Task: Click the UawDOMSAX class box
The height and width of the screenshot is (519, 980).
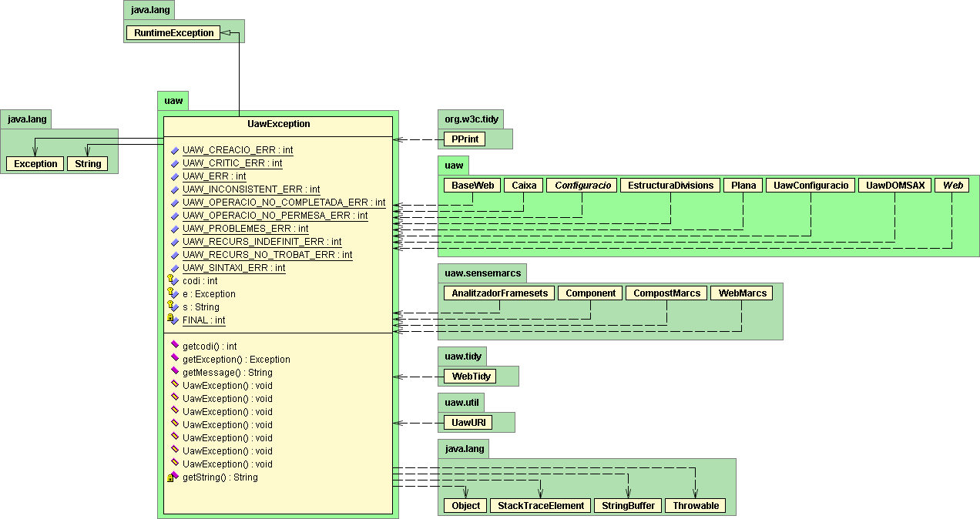Action: [x=894, y=186]
